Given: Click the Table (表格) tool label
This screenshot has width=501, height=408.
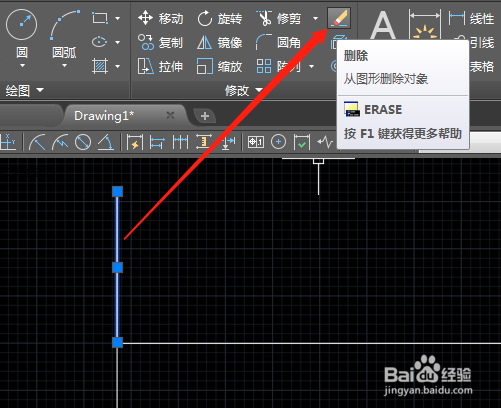Looking at the screenshot, I should point(482,66).
